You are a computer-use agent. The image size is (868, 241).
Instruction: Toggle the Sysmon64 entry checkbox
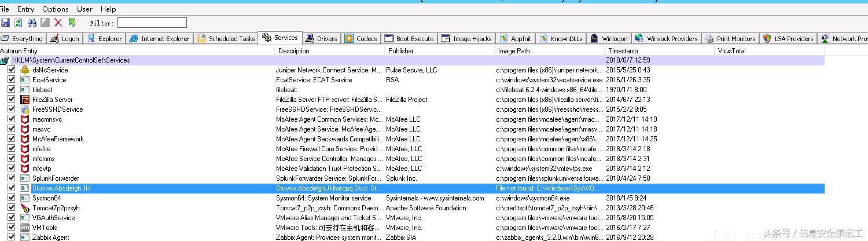coord(12,198)
